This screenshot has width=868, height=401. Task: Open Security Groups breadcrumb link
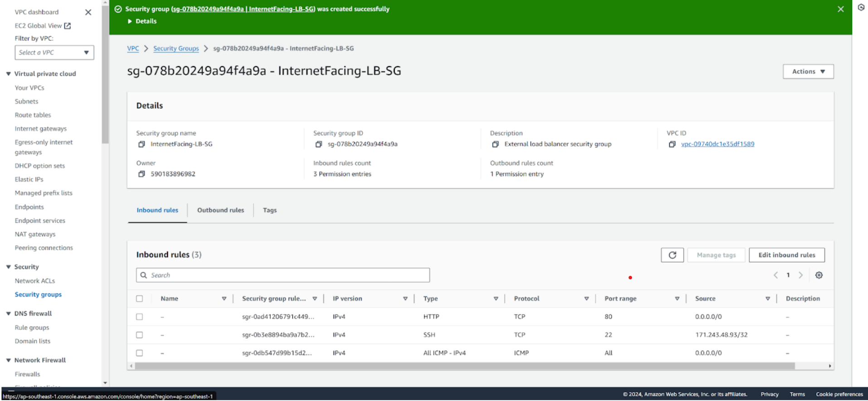coord(176,49)
